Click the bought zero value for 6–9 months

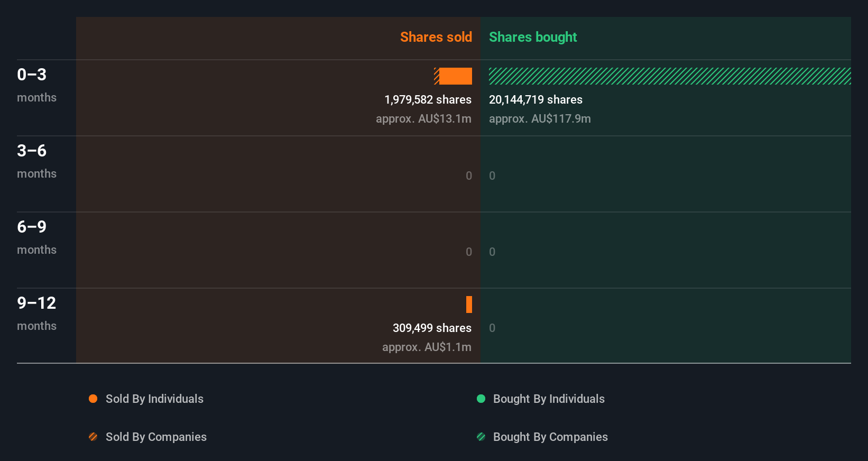coord(492,252)
